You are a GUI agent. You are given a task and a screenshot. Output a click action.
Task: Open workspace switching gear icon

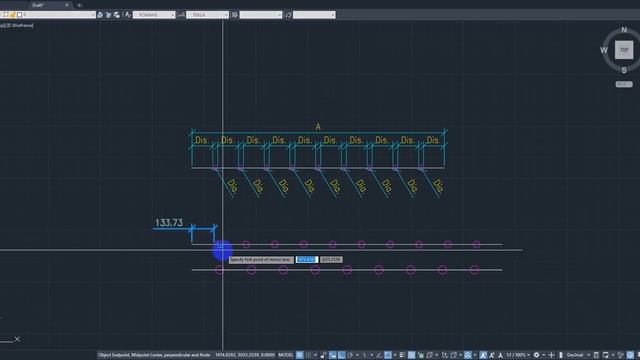click(x=536, y=355)
